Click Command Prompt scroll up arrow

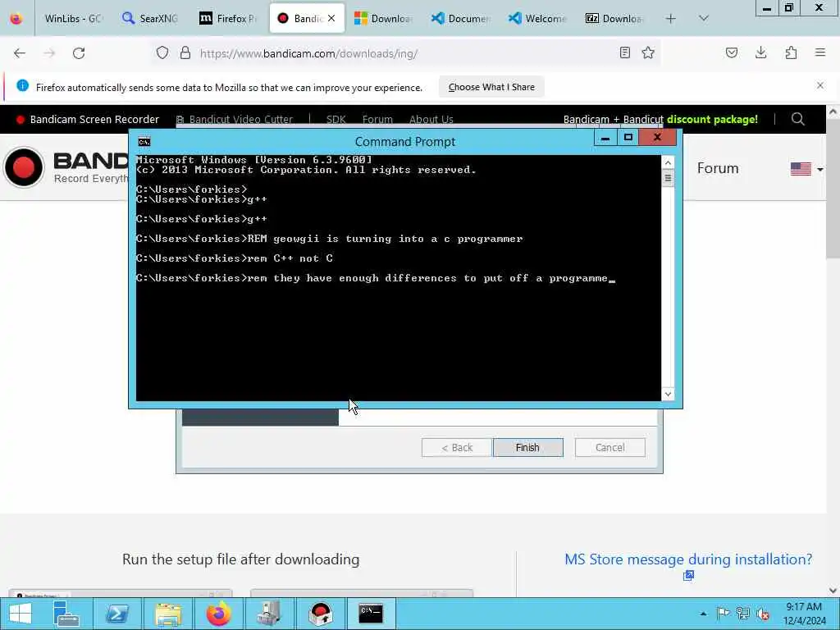click(x=668, y=162)
